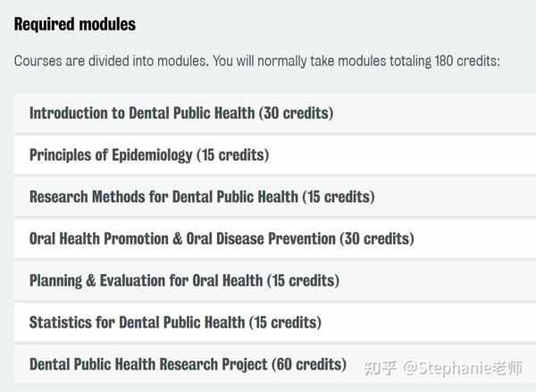This screenshot has width=536, height=392.
Task: Click "(15 credits)" in the Research Methods row
Action: (x=339, y=196)
